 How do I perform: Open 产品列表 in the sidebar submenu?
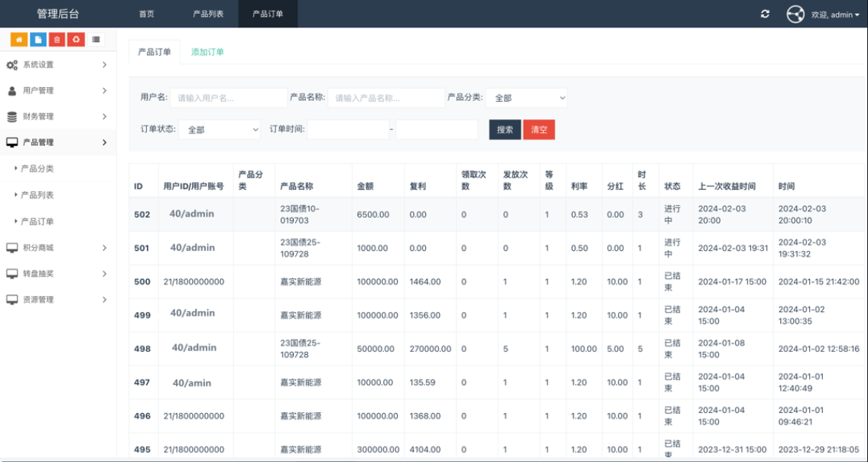(37, 195)
